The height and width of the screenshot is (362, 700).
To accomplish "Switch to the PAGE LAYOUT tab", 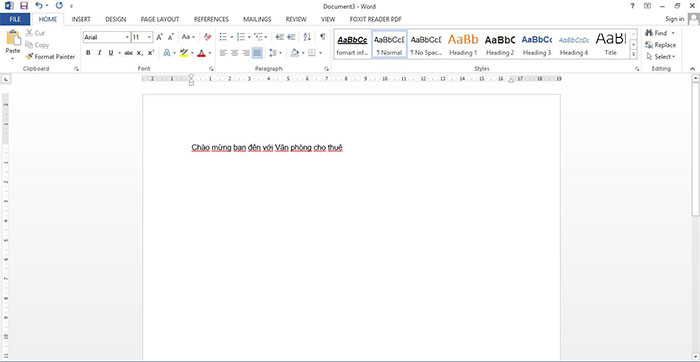I will [160, 19].
